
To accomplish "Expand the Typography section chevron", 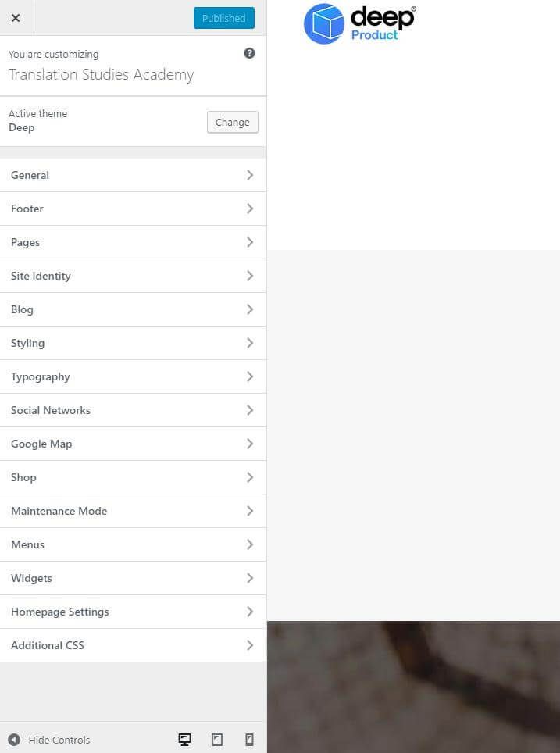I will click(250, 377).
